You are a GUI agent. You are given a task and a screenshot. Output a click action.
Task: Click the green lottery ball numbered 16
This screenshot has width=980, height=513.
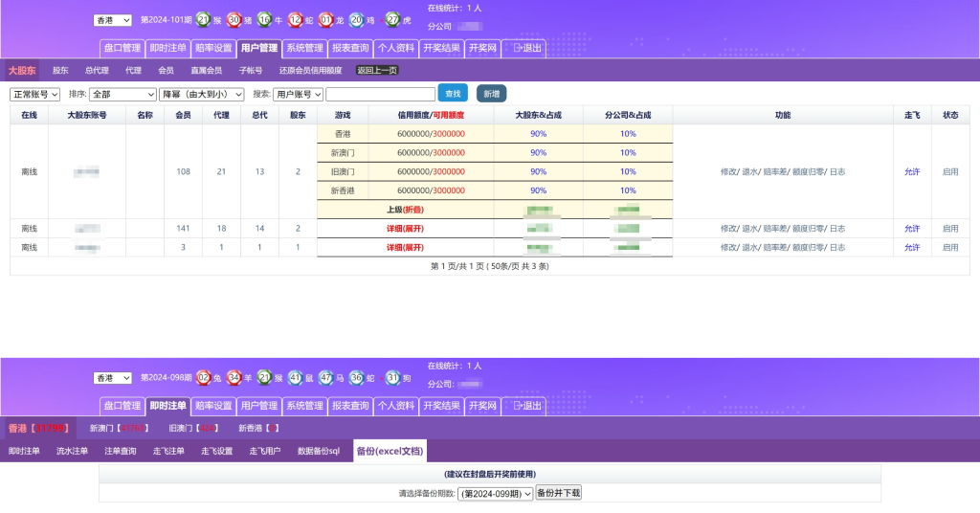pyautogui.click(x=264, y=19)
